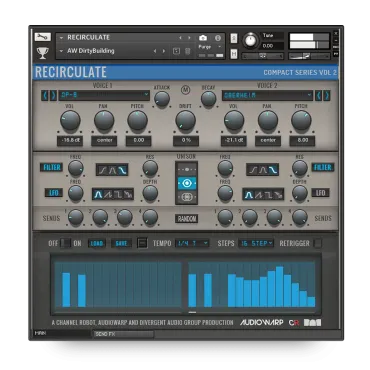This screenshot has width=370, height=370.
Task: Select the top Unison mode icon
Action: pos(187,170)
